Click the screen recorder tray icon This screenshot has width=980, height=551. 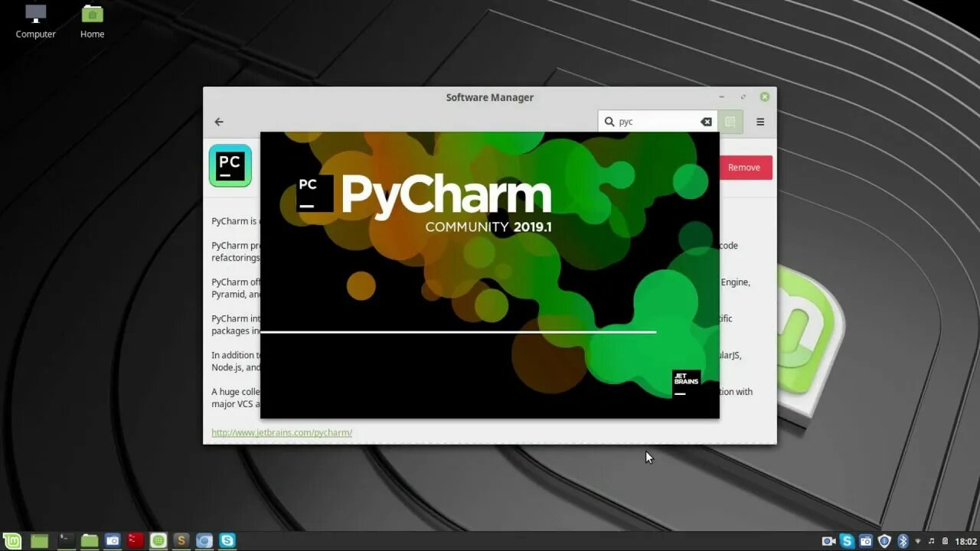[828, 541]
